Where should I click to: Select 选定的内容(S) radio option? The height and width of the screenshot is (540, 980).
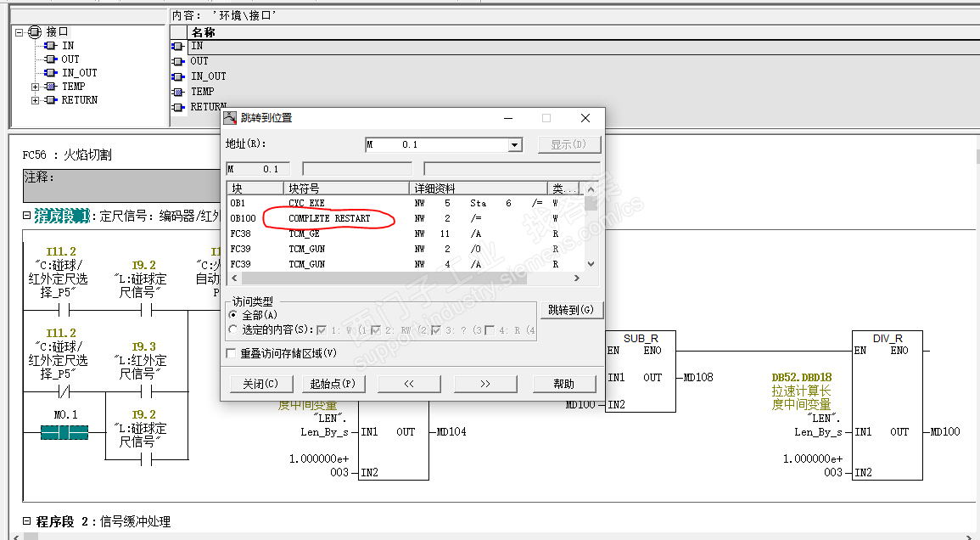(233, 329)
